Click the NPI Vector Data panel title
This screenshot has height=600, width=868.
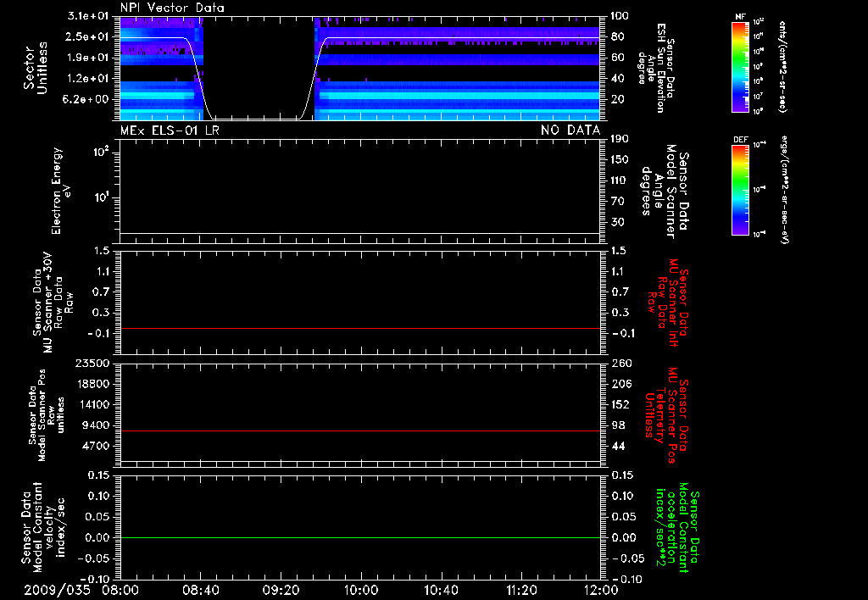tap(172, 8)
